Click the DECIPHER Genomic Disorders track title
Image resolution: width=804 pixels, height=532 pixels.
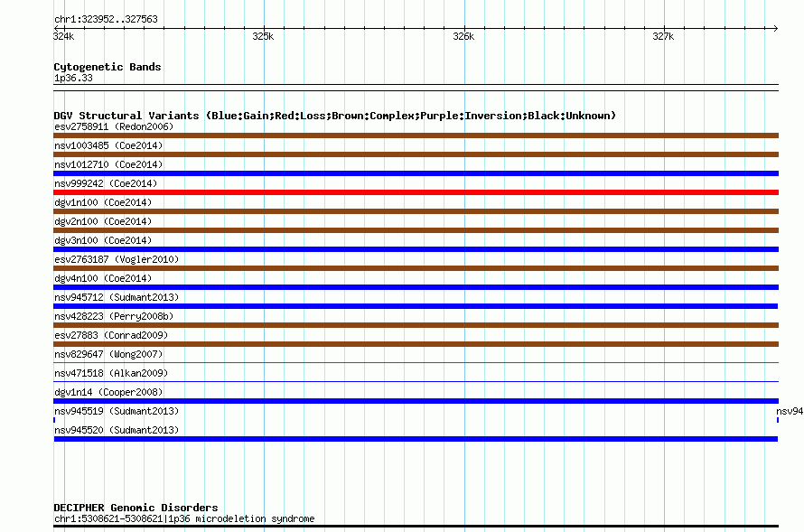(136, 508)
